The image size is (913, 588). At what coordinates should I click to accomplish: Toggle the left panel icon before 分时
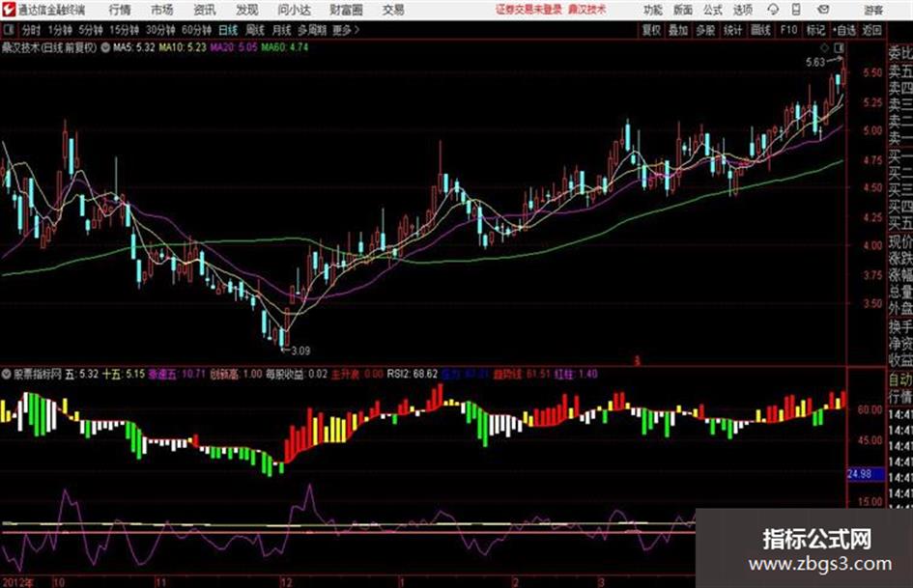[x=8, y=30]
